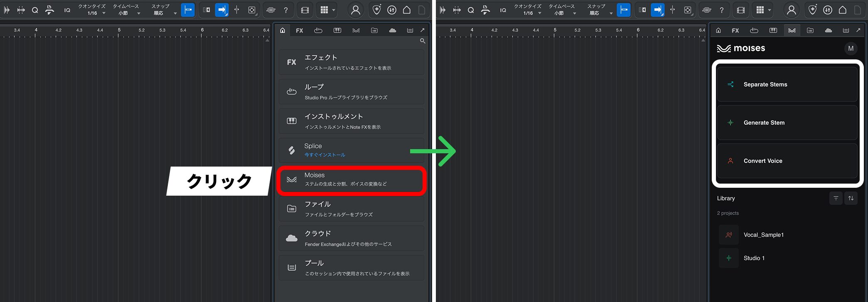This screenshot has height=302, width=868.
Task: Toggle Library sort order arrows icon
Action: (851, 198)
